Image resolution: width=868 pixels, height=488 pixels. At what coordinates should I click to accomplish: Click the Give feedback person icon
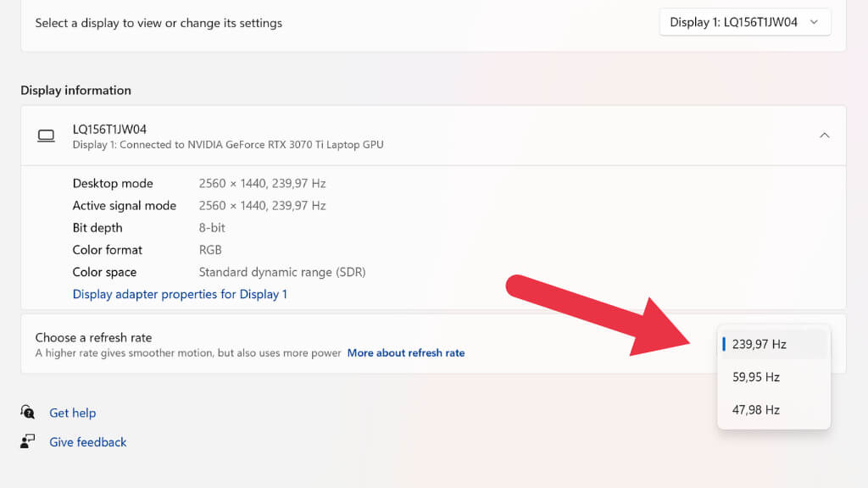(x=28, y=441)
